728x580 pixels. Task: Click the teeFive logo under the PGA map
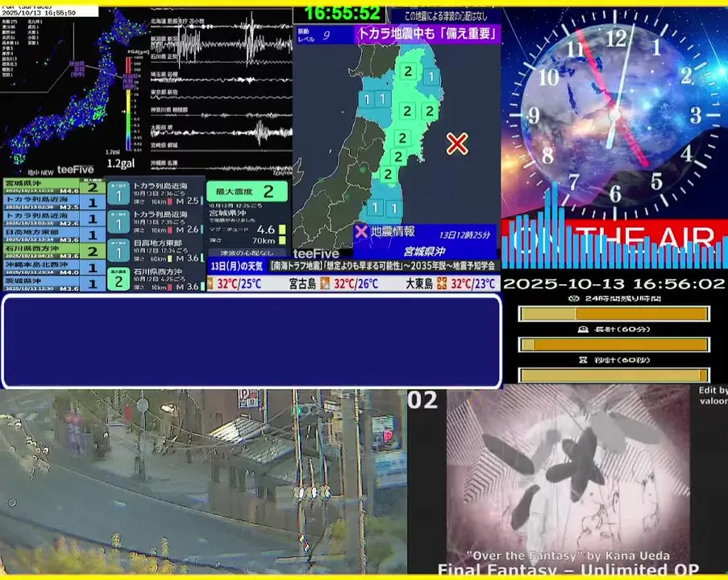click(75, 169)
